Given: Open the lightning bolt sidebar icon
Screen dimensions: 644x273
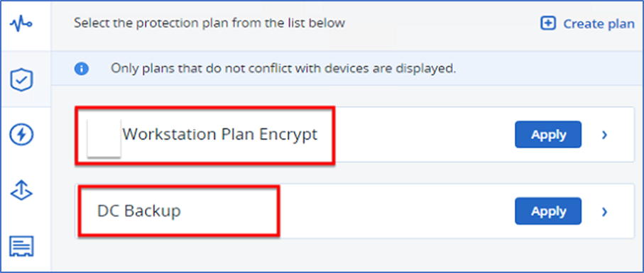Looking at the screenshot, I should (x=21, y=135).
